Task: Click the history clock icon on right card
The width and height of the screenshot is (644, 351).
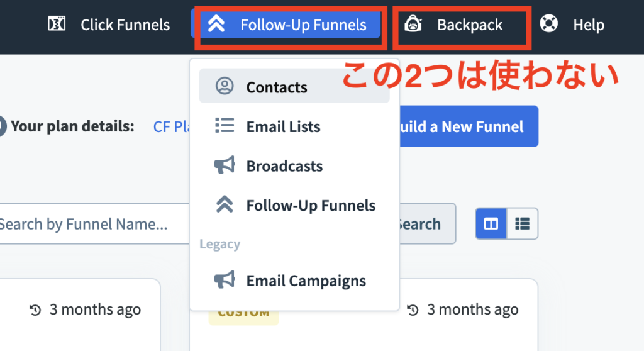Action: (413, 310)
